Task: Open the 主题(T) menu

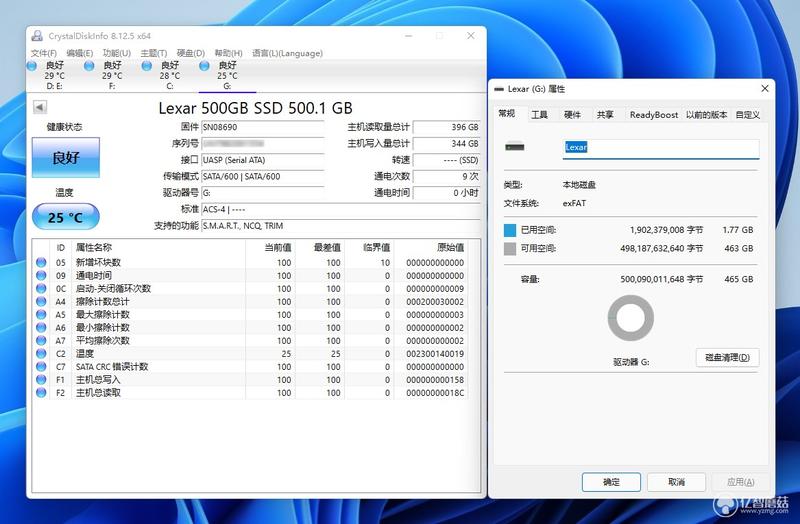Action: point(154,53)
